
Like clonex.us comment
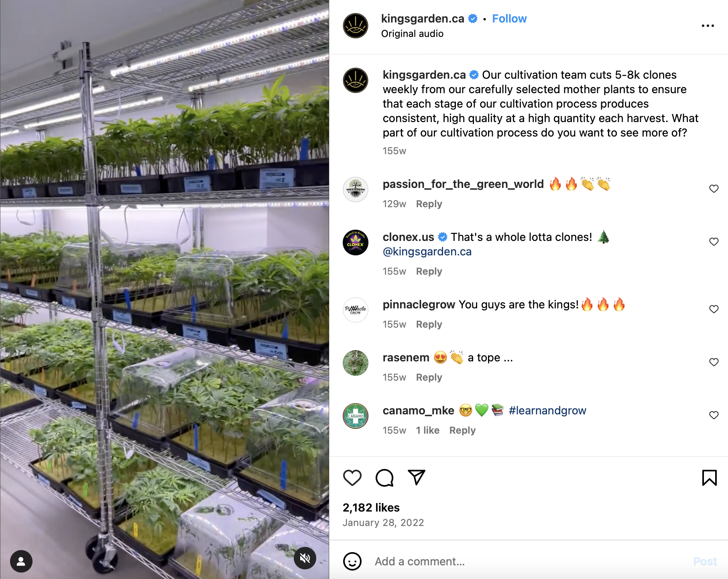[714, 242]
